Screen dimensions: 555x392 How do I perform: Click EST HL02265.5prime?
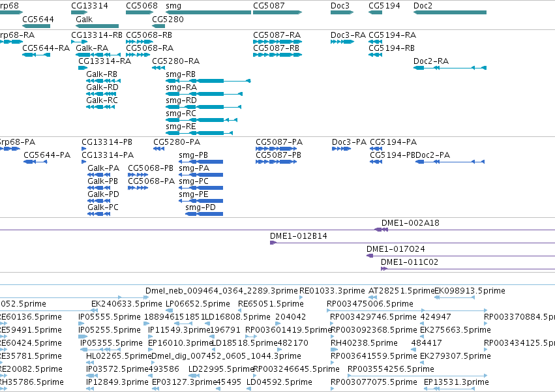click(x=90, y=363)
